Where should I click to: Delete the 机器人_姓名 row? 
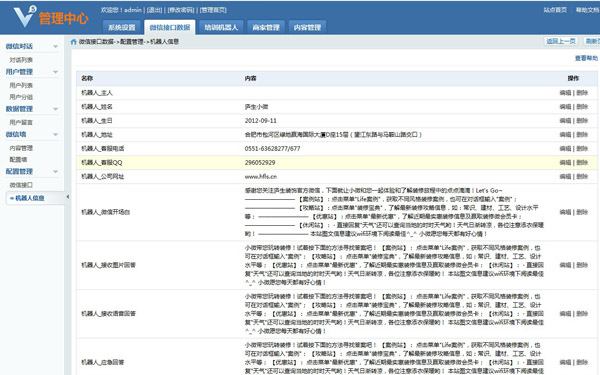[582, 107]
